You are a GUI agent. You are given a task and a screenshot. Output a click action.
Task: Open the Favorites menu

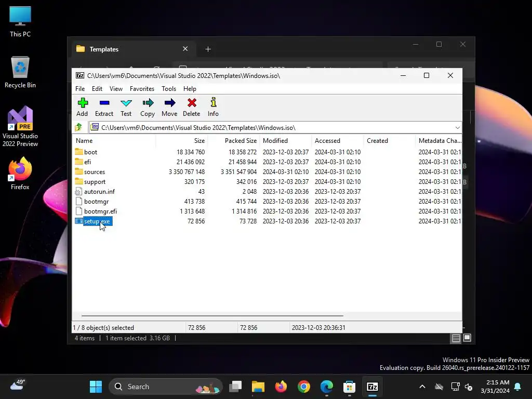pos(142,88)
